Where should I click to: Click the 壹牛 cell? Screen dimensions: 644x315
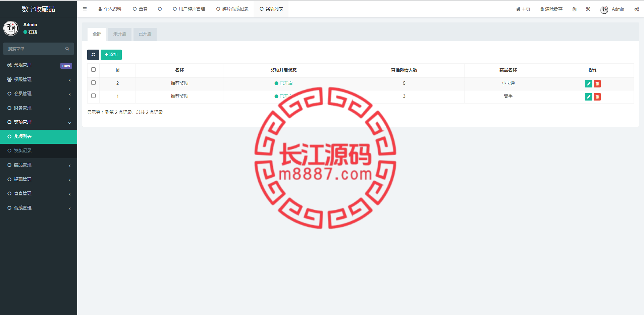pyautogui.click(x=508, y=96)
